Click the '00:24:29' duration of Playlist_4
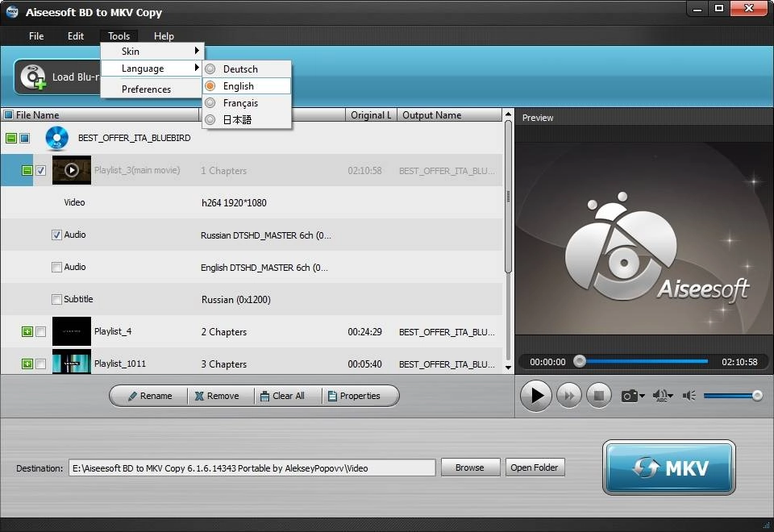Viewport: 774px width, 532px height. pyautogui.click(x=364, y=332)
